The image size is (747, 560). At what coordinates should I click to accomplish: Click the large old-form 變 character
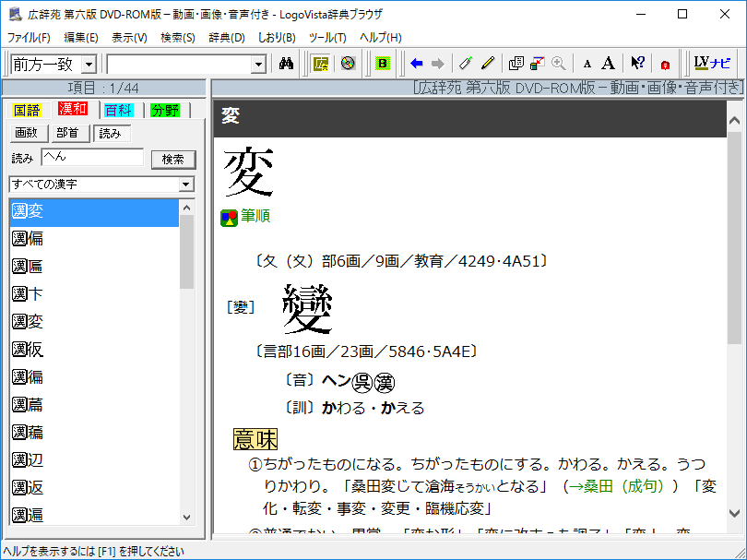pos(307,308)
